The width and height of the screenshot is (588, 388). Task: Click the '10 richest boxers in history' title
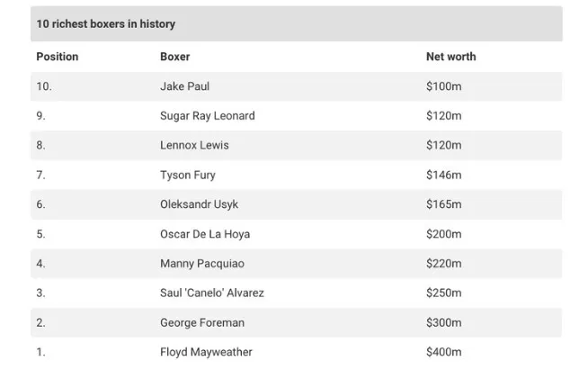coord(106,24)
